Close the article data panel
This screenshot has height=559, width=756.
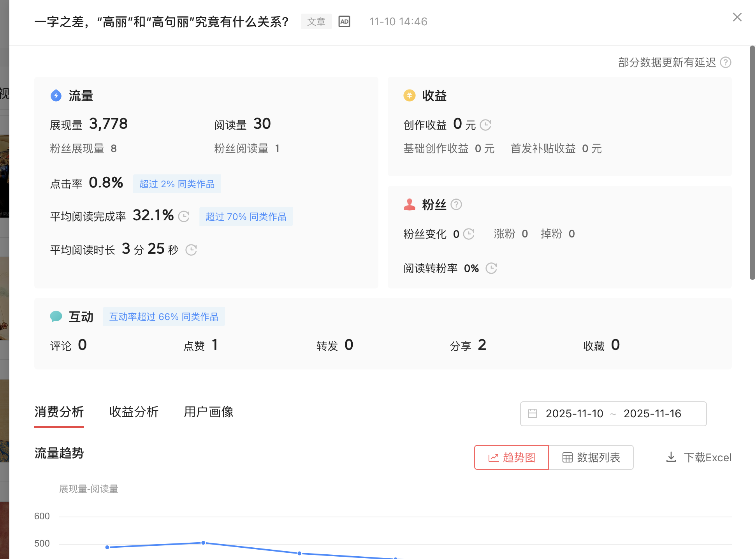[x=737, y=17]
